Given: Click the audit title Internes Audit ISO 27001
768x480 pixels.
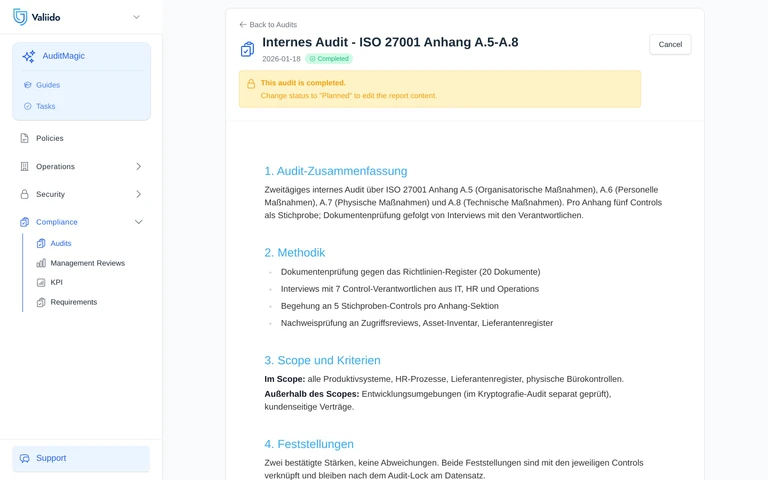Looking at the screenshot, I should click(x=390, y=42).
